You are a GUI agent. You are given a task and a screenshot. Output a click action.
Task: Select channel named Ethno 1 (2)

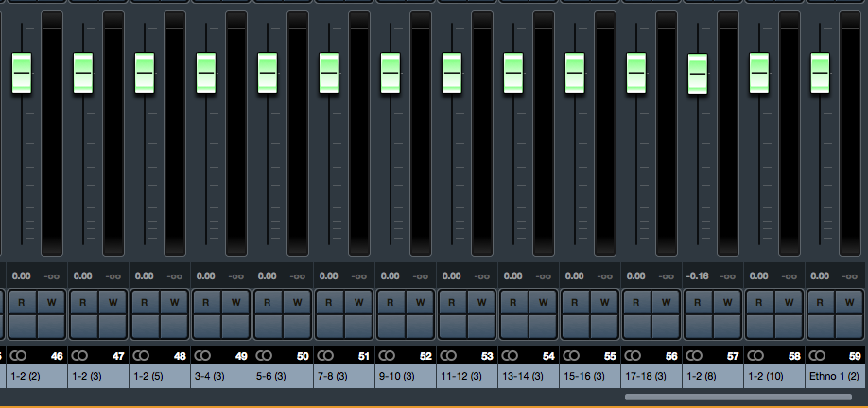pyautogui.click(x=836, y=377)
